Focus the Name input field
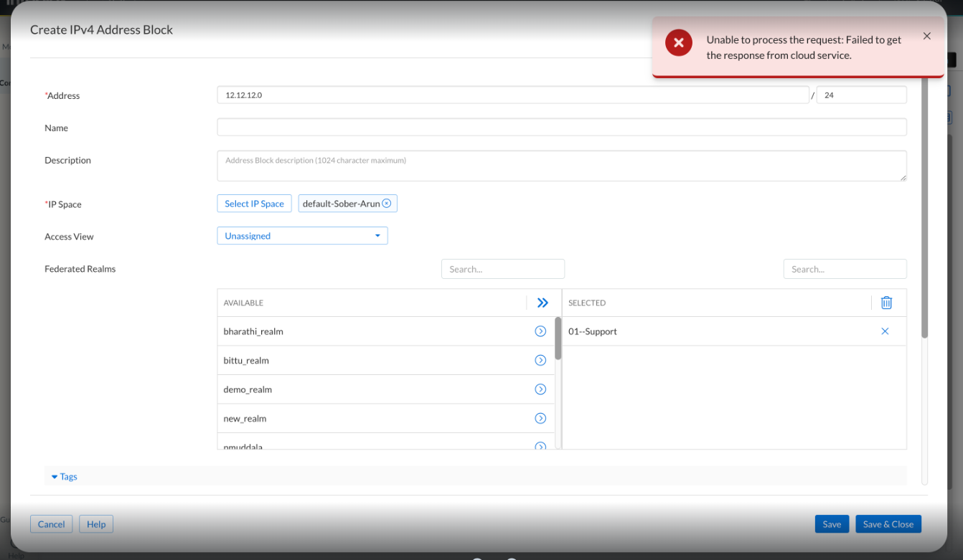The height and width of the screenshot is (560, 963). 561,128
